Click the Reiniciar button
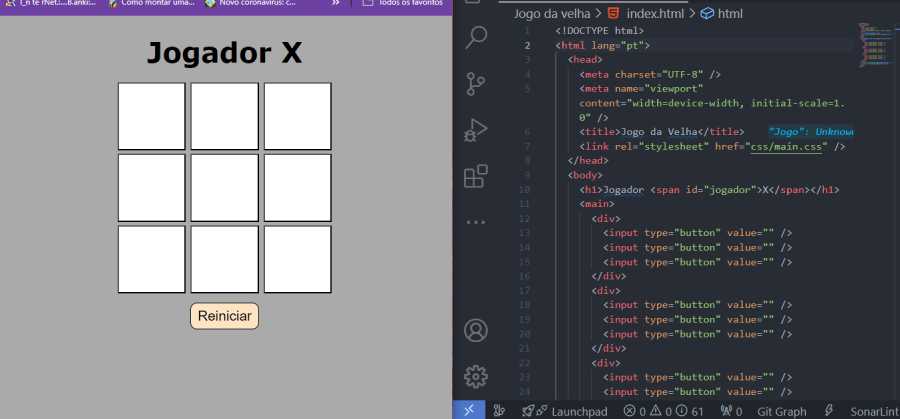Image resolution: width=900 pixels, height=419 pixels. pyautogui.click(x=224, y=316)
